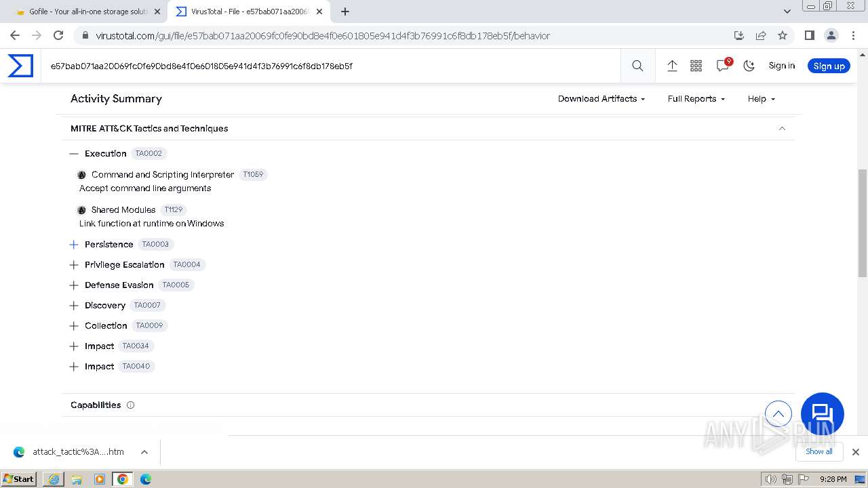The image size is (868, 488).
Task: Open media player from taskbar
Action: coord(100,479)
